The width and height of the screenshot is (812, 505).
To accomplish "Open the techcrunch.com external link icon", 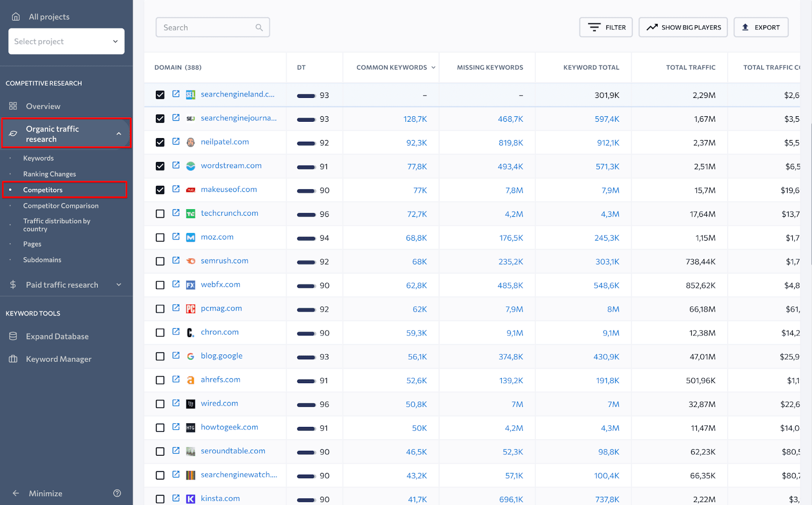I will point(176,213).
